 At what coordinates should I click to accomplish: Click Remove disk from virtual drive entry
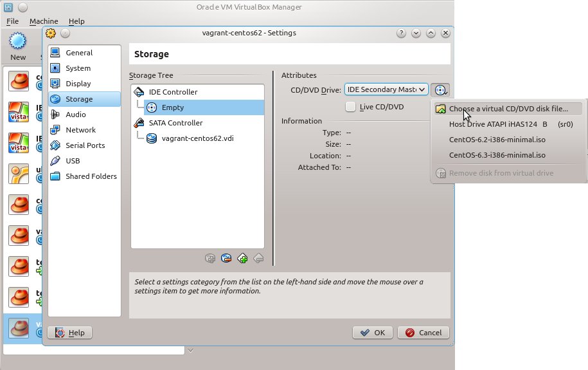pos(508,173)
